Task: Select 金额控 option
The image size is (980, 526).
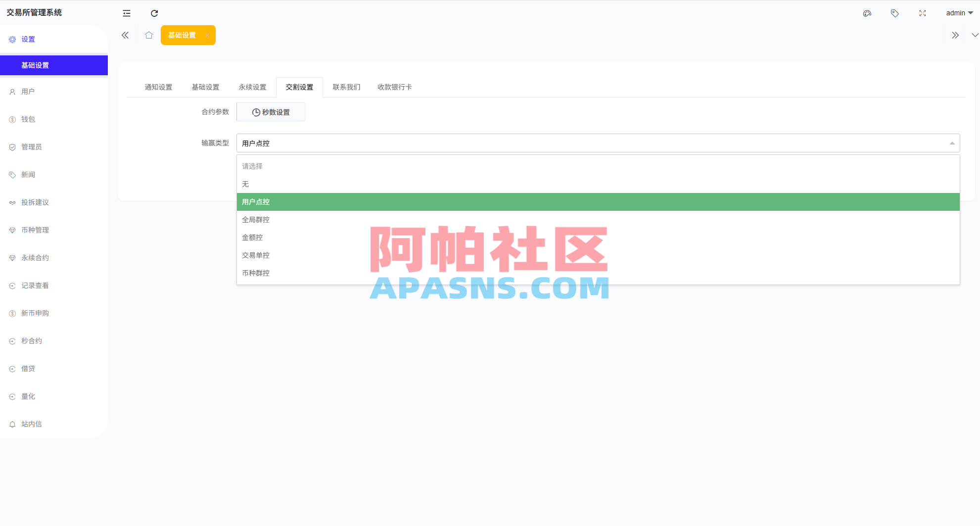Action: (x=252, y=237)
